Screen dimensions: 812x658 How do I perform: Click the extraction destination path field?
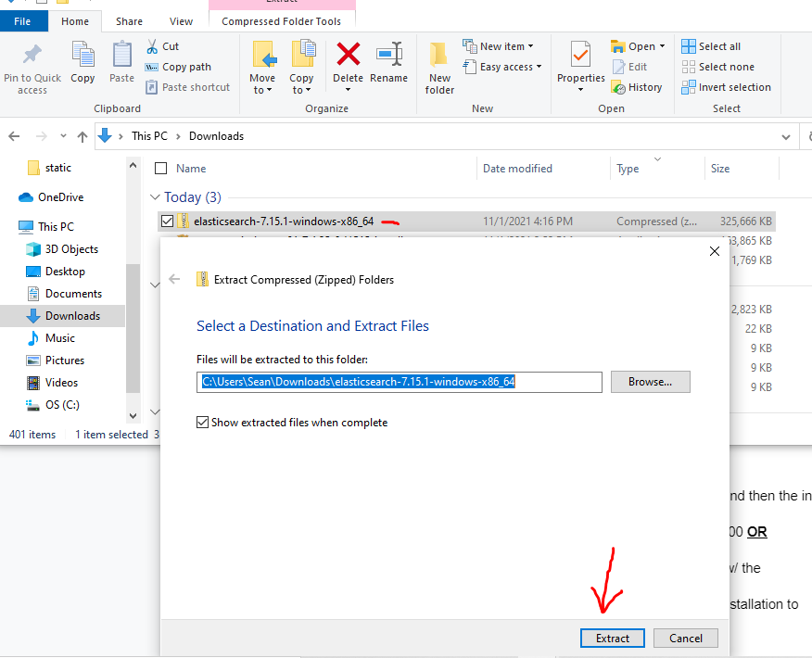coord(400,382)
